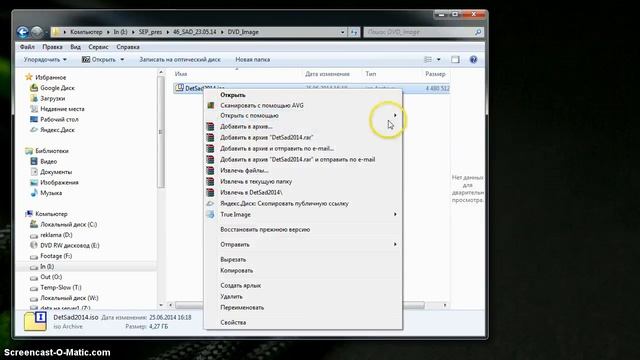Open the Сервис menu
This screenshot has width=640, height=360.
click(x=98, y=47)
